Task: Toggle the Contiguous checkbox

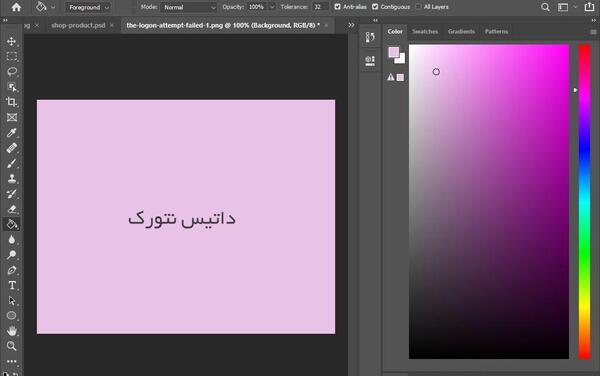Action: coord(375,7)
